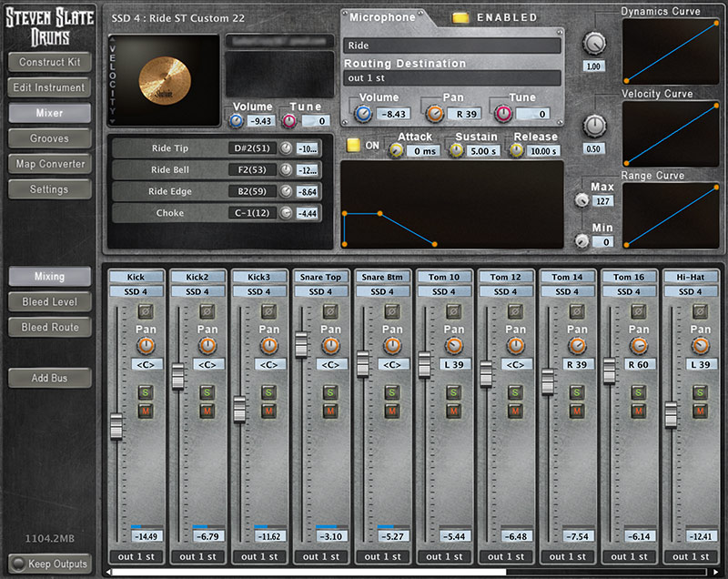Screen dimensions: 728x579
Task: Click the Snare Top channel volume fader
Action: [301, 344]
